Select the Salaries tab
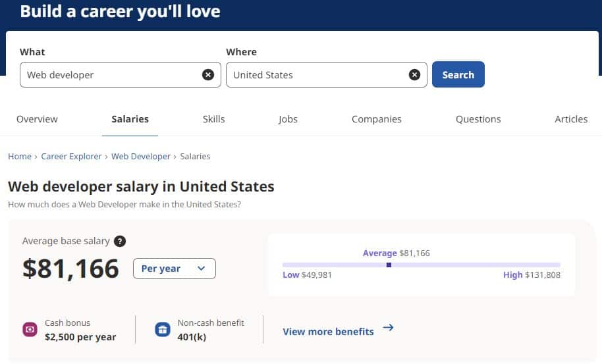 130,119
